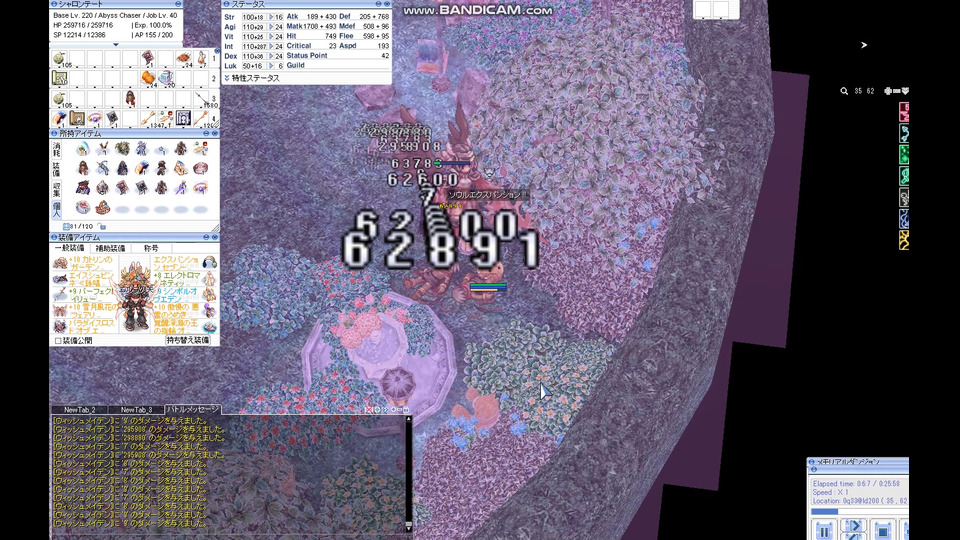Use the item with count 105 in hotbar row 1
The height and width of the screenshot is (540, 960).
pyautogui.click(x=59, y=59)
